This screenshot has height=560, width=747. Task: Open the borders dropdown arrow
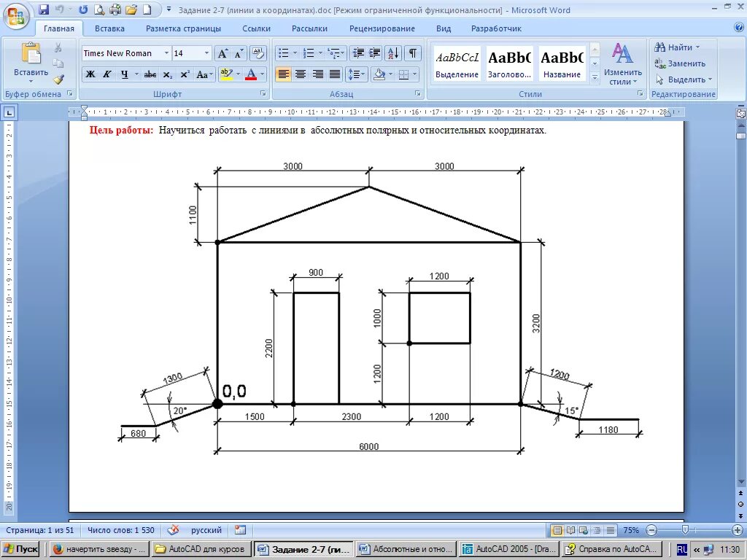click(x=415, y=74)
